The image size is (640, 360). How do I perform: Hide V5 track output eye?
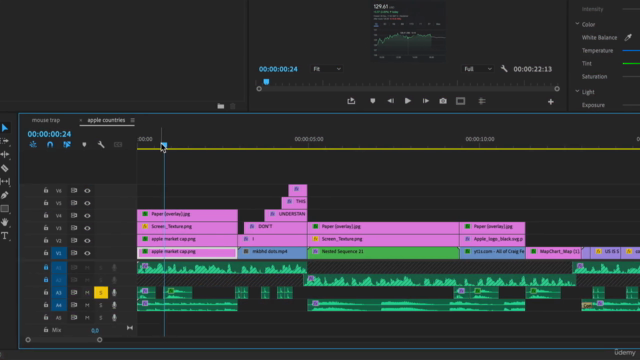[87, 203]
